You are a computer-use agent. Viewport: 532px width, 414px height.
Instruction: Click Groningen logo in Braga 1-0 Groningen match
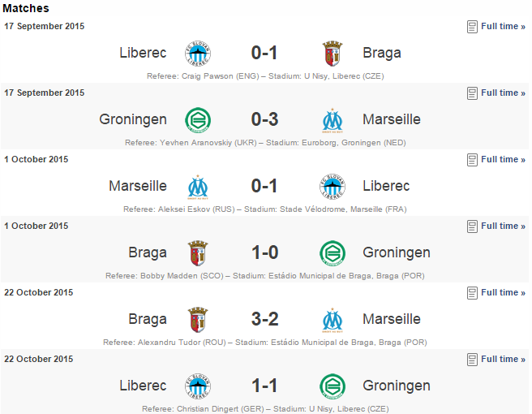[x=332, y=253]
